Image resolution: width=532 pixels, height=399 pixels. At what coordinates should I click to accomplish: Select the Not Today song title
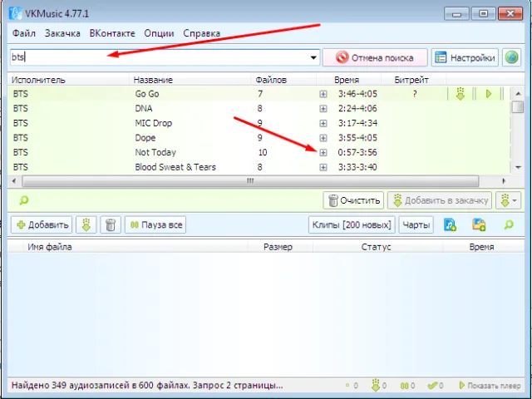pyautogui.click(x=155, y=152)
